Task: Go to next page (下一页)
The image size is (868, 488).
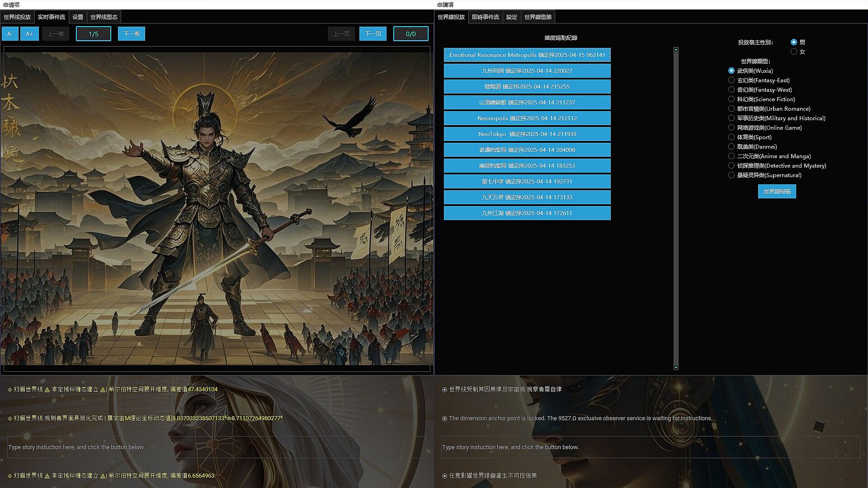Action: 373,34
